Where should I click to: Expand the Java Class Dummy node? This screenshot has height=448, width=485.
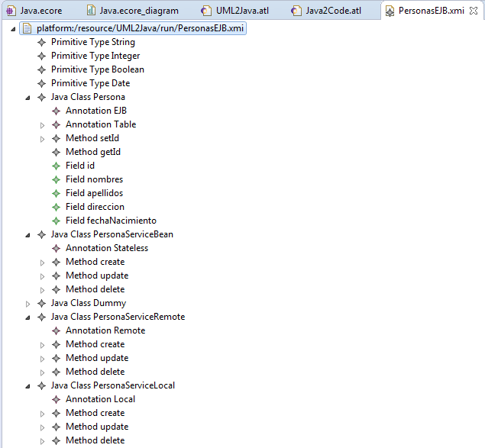pyautogui.click(x=27, y=304)
